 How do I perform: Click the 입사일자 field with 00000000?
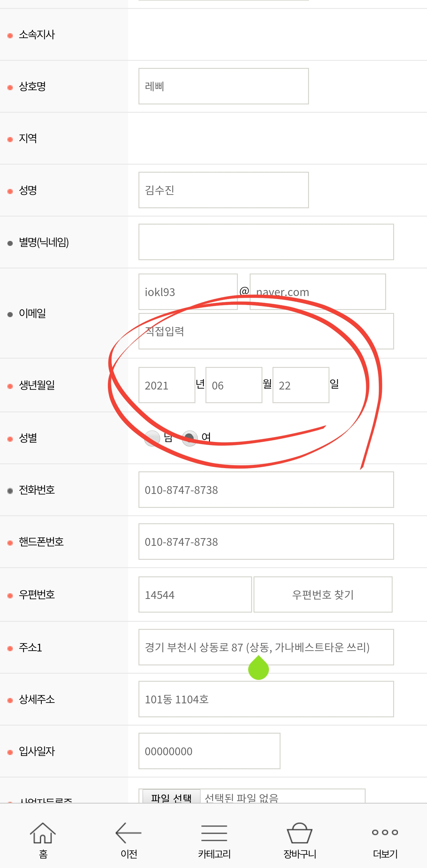(209, 751)
